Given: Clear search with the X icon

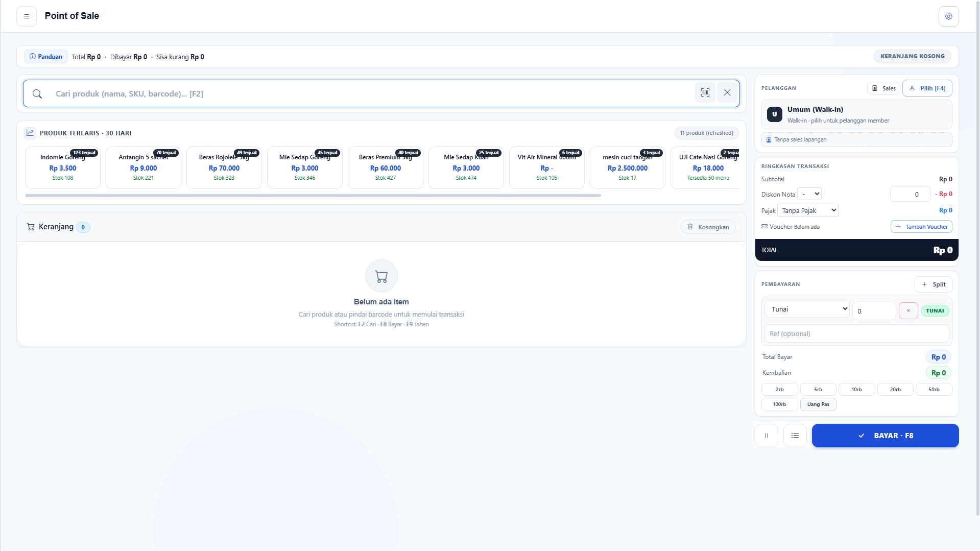Looking at the screenshot, I should coord(727,93).
